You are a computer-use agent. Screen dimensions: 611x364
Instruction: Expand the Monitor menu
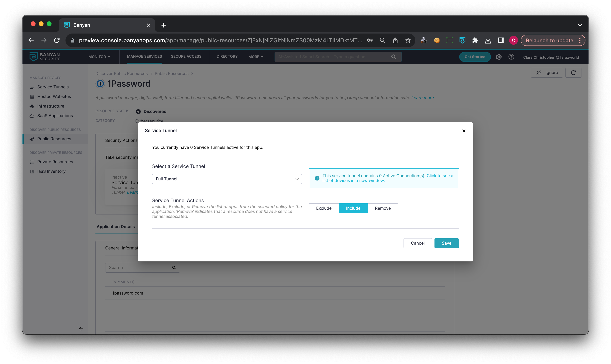coord(99,57)
